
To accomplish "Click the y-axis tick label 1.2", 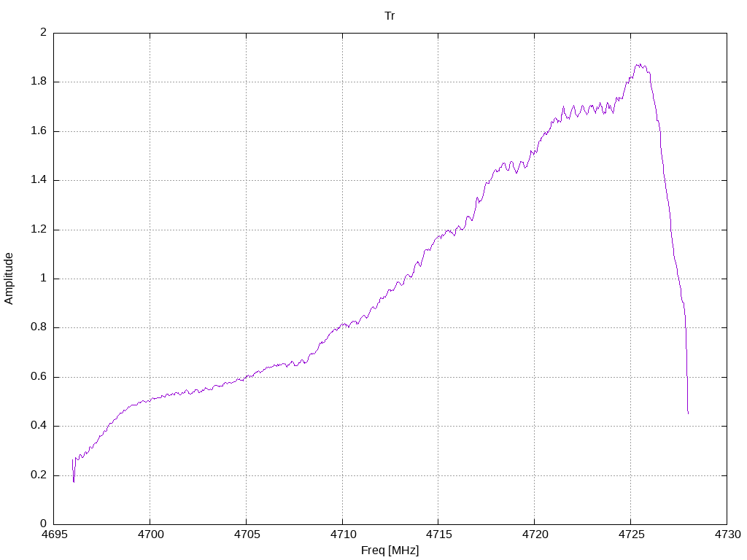I will coord(39,229).
